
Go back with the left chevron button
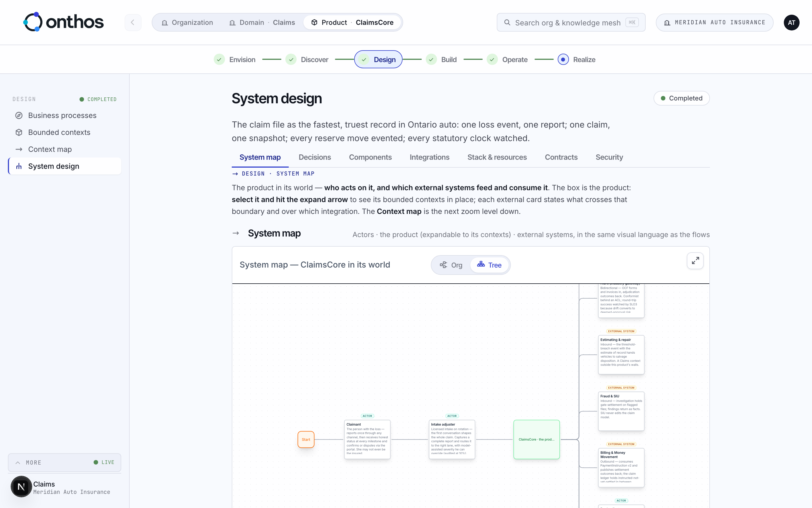pyautogui.click(x=133, y=23)
